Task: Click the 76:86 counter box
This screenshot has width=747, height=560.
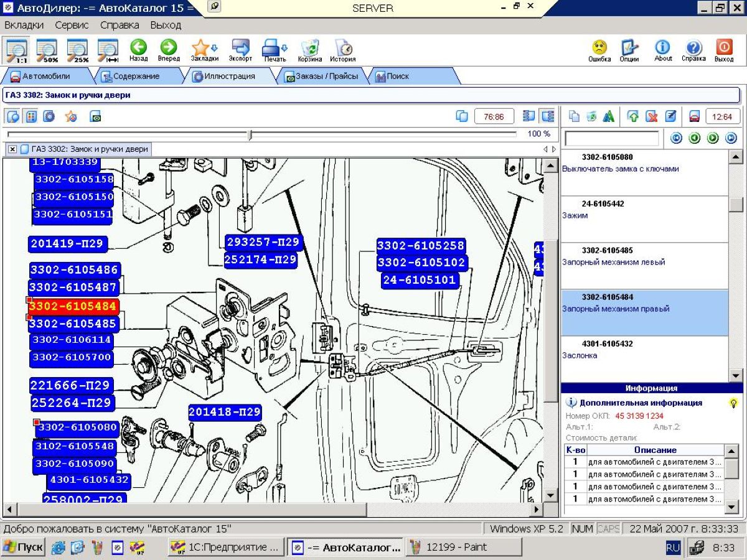Action: 494,116
